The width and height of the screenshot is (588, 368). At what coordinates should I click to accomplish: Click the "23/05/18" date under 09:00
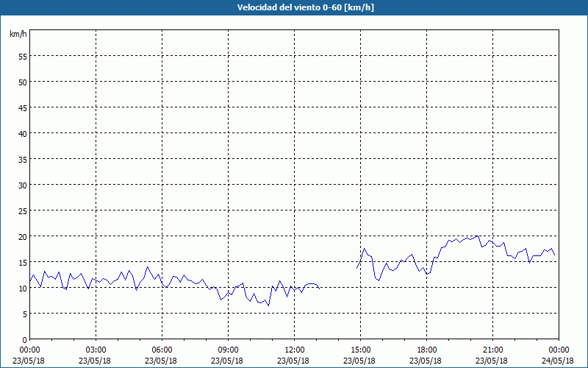click(x=227, y=361)
